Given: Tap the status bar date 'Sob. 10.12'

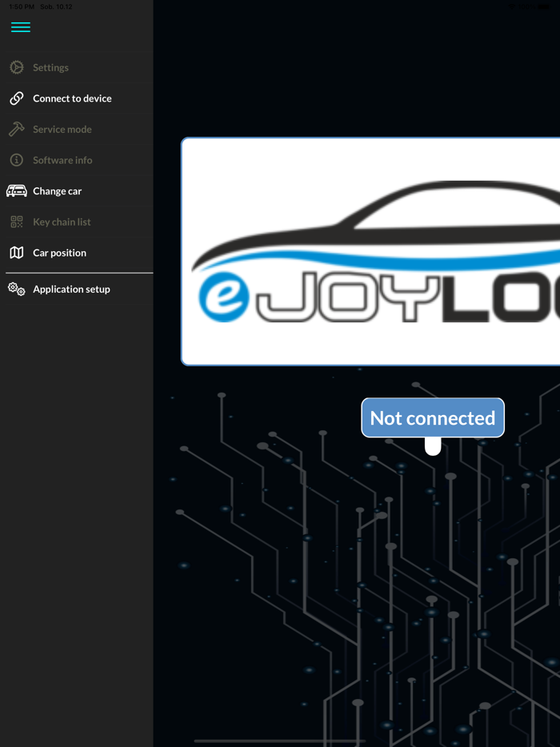Looking at the screenshot, I should point(56,6).
